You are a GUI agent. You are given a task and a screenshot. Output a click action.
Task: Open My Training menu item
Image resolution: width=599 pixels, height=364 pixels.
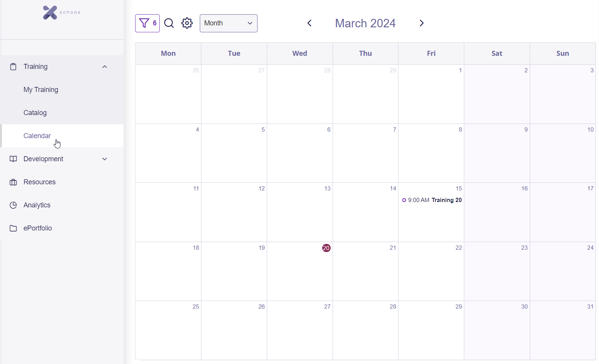(x=41, y=90)
